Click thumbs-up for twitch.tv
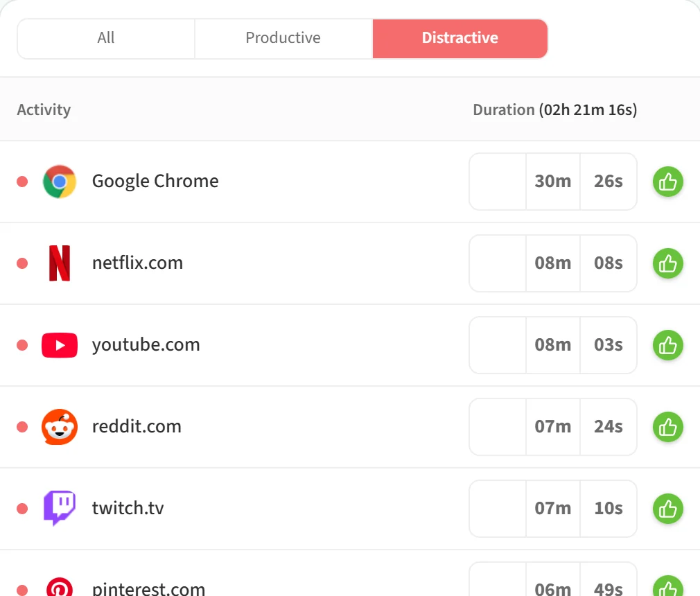 [x=668, y=509]
